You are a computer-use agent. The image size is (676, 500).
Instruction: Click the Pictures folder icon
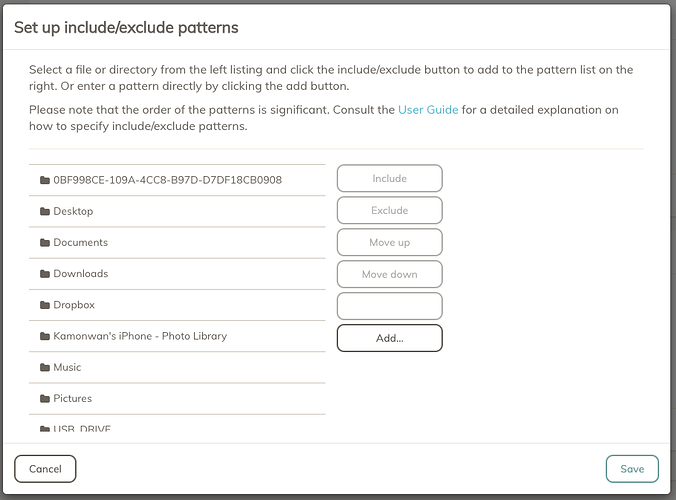(45, 399)
